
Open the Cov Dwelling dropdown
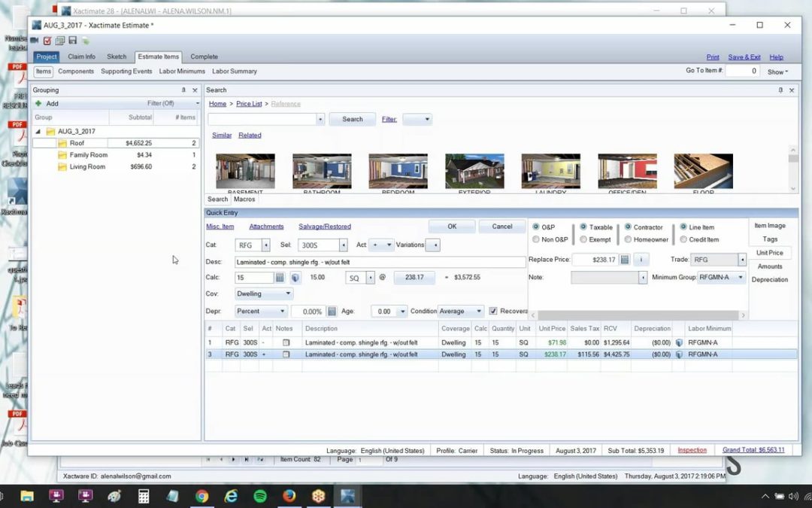click(264, 294)
